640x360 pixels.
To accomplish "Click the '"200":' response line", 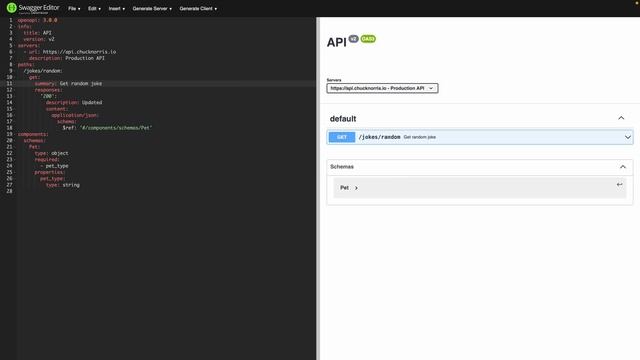I will [x=49, y=96].
